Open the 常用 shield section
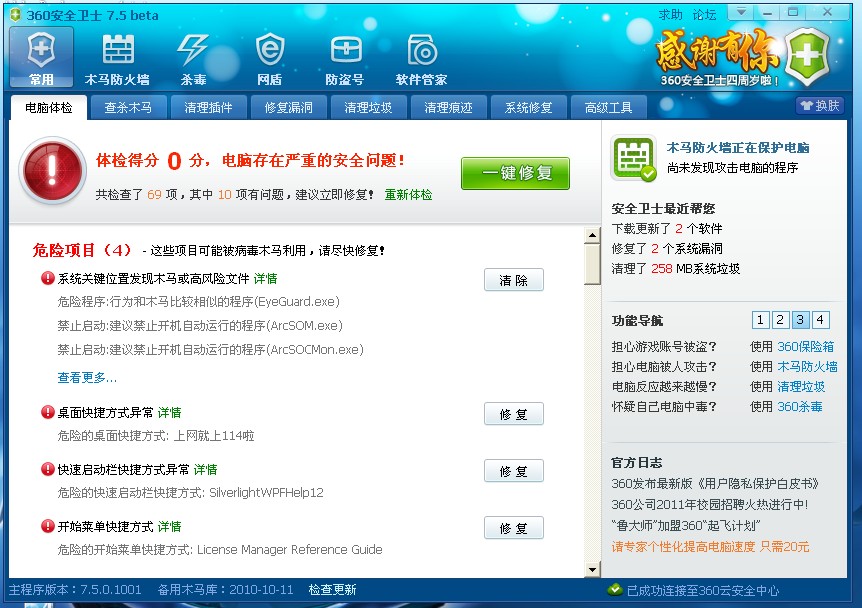The width and height of the screenshot is (862, 608). pos(41,57)
